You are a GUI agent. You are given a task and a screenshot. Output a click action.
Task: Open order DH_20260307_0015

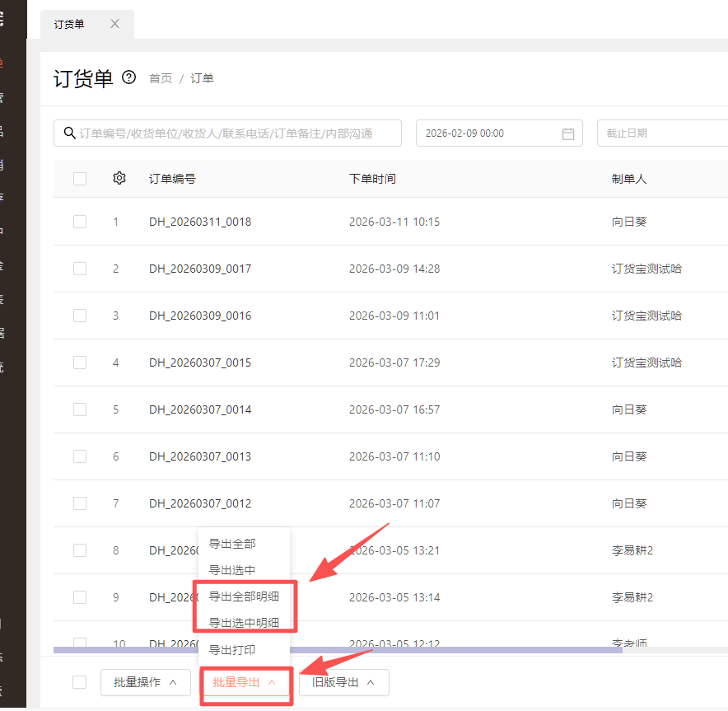200,363
